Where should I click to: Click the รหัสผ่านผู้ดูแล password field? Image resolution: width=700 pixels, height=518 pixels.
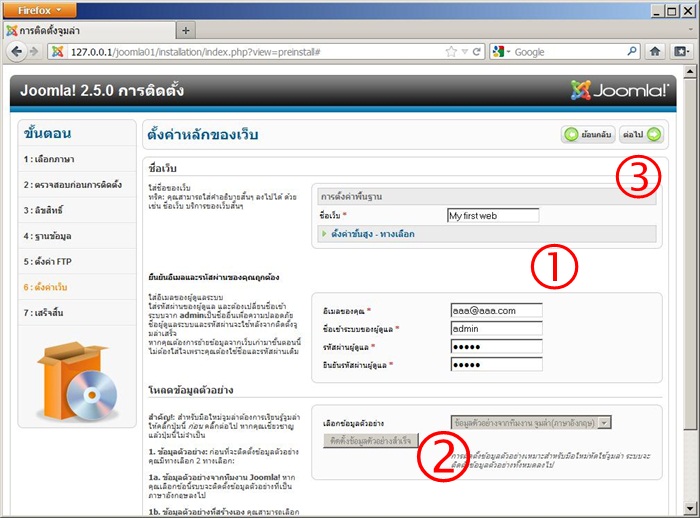[x=496, y=347]
